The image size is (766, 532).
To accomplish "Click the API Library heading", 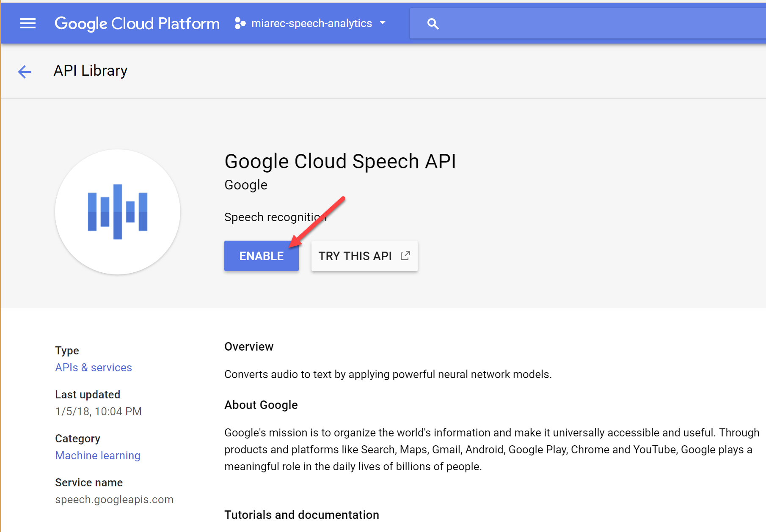I will pos(91,71).
